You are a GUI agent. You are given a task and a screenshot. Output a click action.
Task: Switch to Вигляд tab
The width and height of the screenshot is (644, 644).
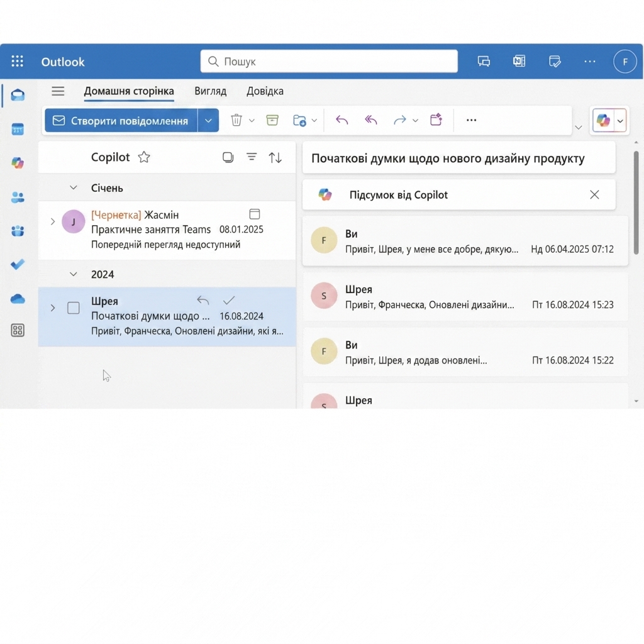click(x=210, y=91)
